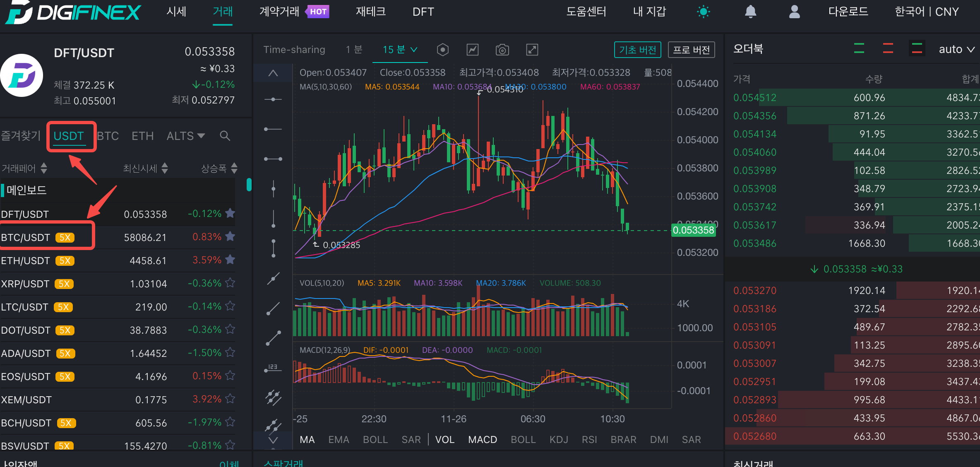Unfavorite DFT/USDT star
The height and width of the screenshot is (467, 980).
coord(231,214)
